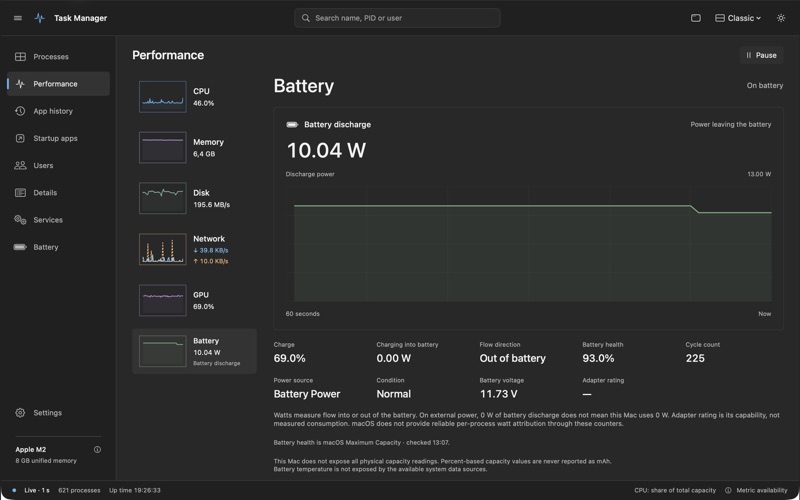800x500 pixels.
Task: Select the Network graph thumbnail
Action: (163, 249)
